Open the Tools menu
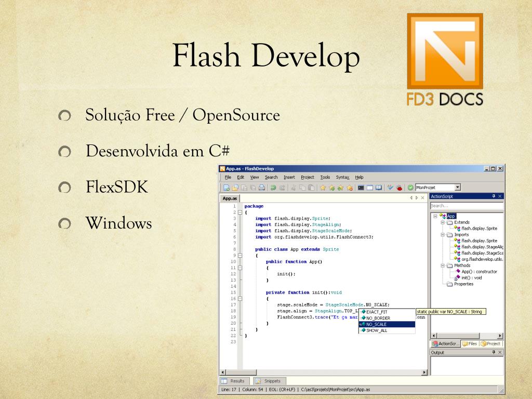532x399 pixels. click(325, 177)
